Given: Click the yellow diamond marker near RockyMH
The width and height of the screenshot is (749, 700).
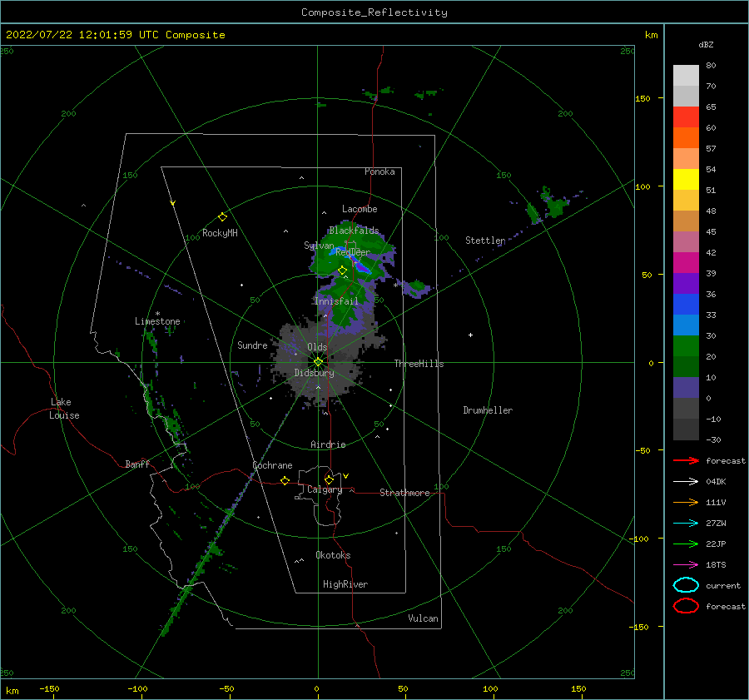Looking at the screenshot, I should coord(222,217).
